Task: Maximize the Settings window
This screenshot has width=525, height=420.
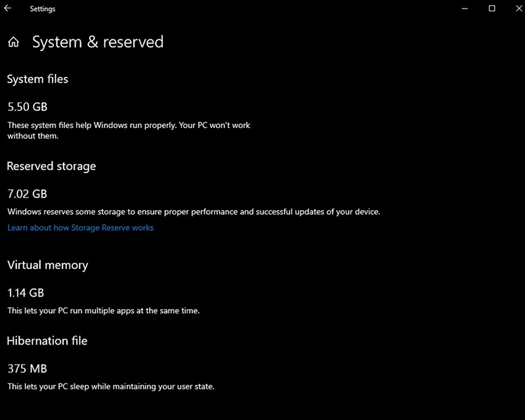Action: pos(492,9)
